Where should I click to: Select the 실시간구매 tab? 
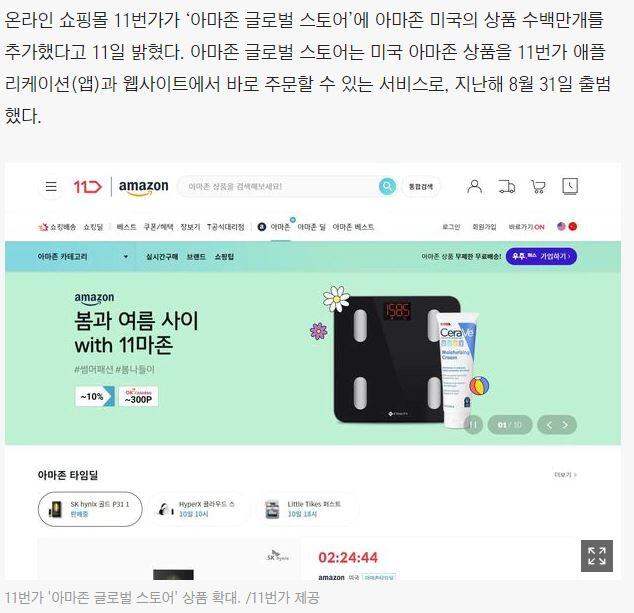coord(162,256)
